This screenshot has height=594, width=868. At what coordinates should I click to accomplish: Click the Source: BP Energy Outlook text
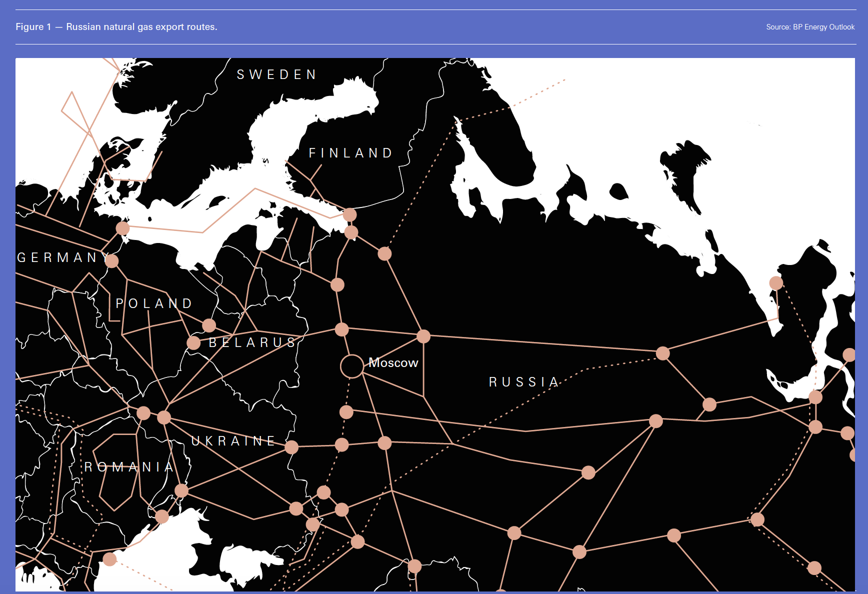coord(810,27)
